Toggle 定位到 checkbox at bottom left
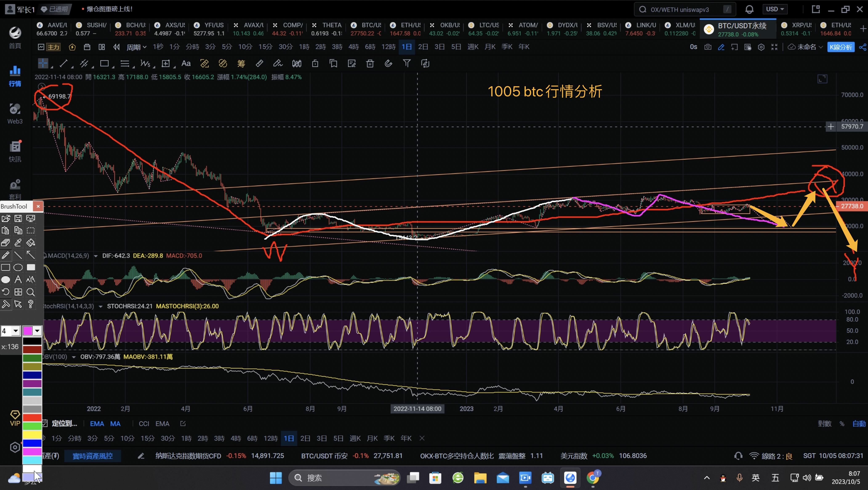This screenshot has width=868, height=490. click(x=45, y=424)
